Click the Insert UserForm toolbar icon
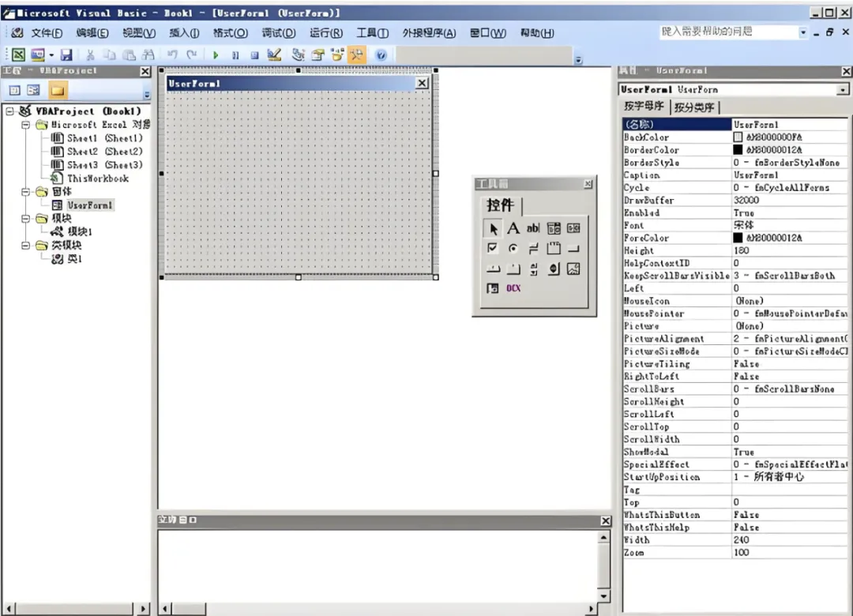 click(38, 55)
